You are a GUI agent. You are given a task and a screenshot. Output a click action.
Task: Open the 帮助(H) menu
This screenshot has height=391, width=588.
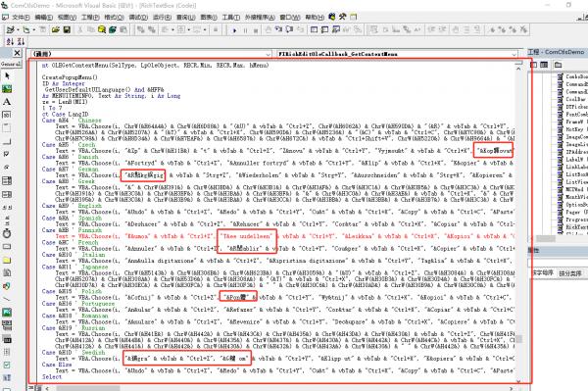tap(315, 18)
